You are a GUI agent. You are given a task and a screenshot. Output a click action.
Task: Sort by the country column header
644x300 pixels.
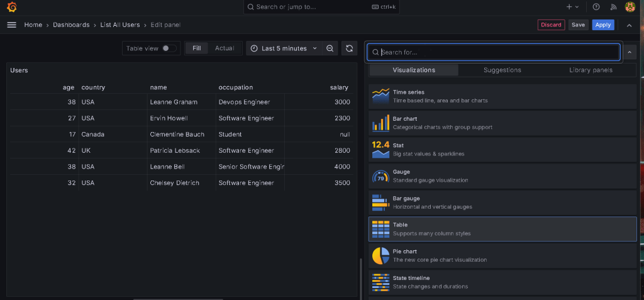[93, 87]
